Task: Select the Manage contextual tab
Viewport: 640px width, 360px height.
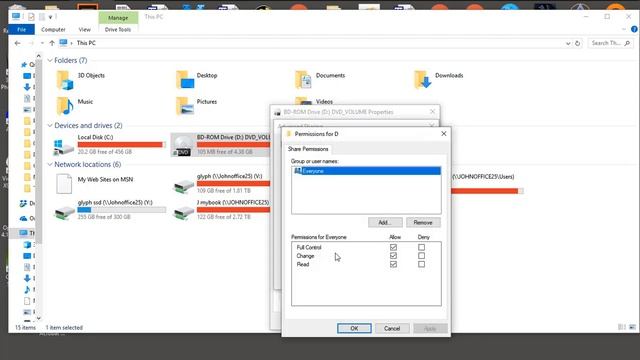Action: pos(118,18)
